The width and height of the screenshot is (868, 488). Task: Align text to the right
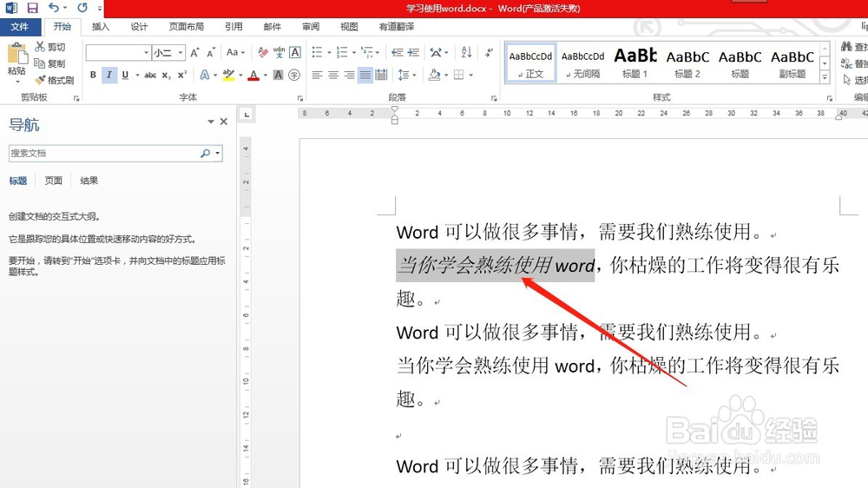[x=349, y=75]
